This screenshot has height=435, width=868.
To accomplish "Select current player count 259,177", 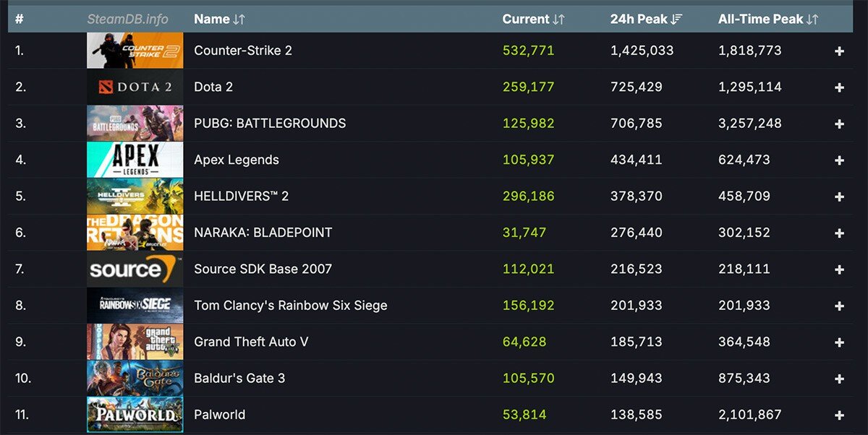I will click(529, 87).
